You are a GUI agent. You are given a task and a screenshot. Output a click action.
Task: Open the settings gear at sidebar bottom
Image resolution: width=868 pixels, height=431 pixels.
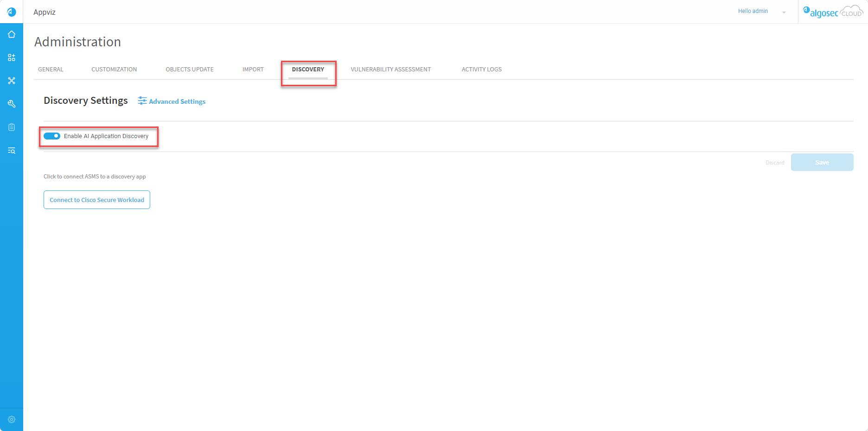12,419
